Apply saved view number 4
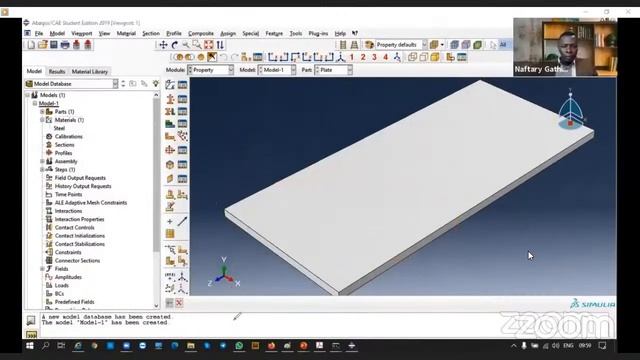Image resolution: width=640 pixels, height=360 pixels. (385, 57)
